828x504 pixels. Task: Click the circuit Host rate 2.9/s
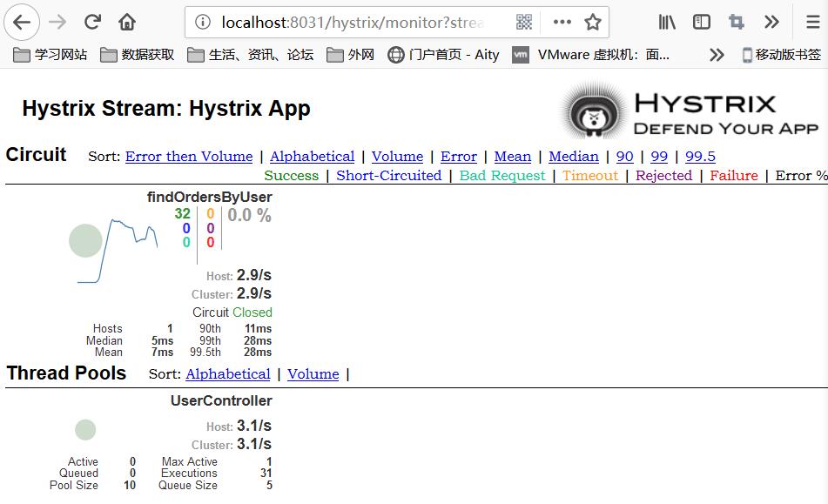coord(254,275)
